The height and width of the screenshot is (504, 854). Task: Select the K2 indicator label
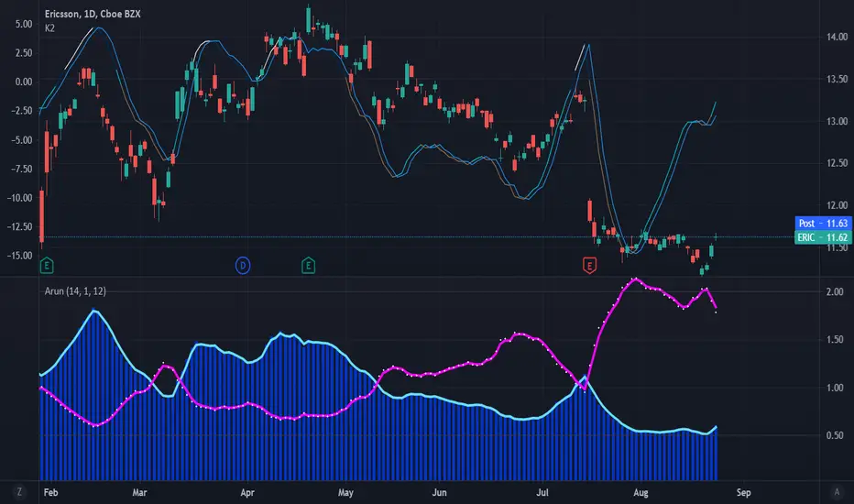coord(49,27)
